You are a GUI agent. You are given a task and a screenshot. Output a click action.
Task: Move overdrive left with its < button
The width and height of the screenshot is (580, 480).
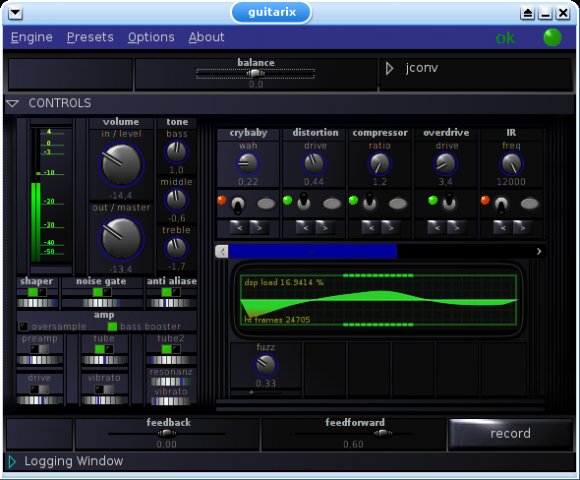pyautogui.click(x=437, y=227)
